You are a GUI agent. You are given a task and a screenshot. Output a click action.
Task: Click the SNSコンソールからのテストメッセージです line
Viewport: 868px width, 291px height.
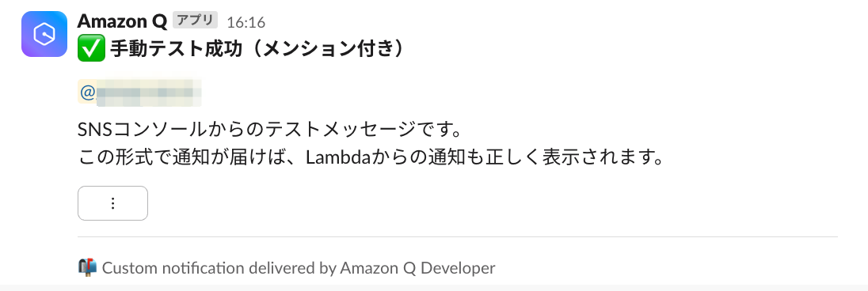pos(270,131)
